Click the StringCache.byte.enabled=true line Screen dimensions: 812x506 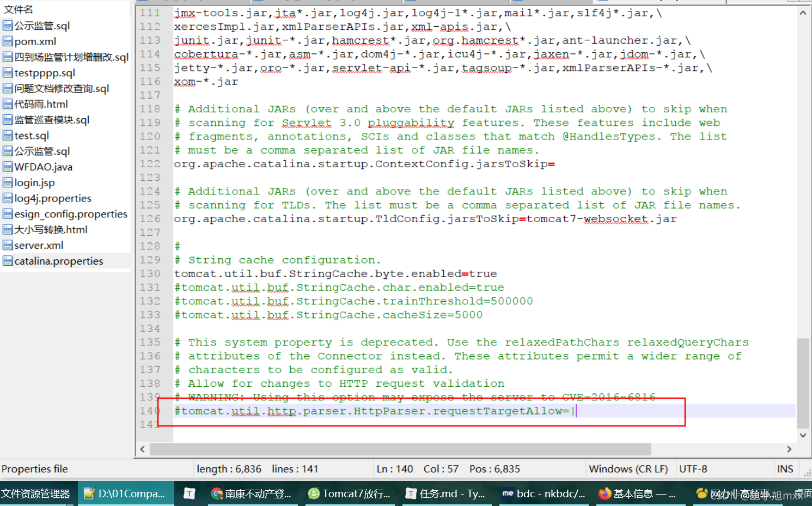(x=335, y=273)
